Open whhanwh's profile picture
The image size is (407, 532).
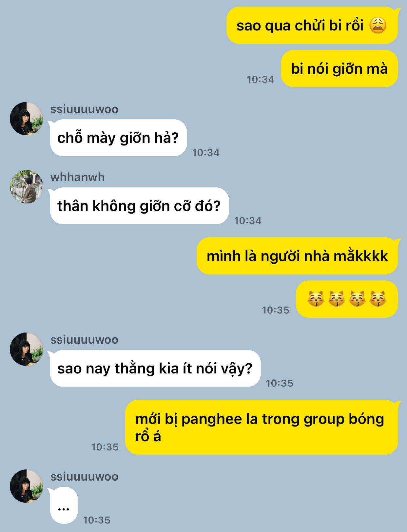point(27,187)
